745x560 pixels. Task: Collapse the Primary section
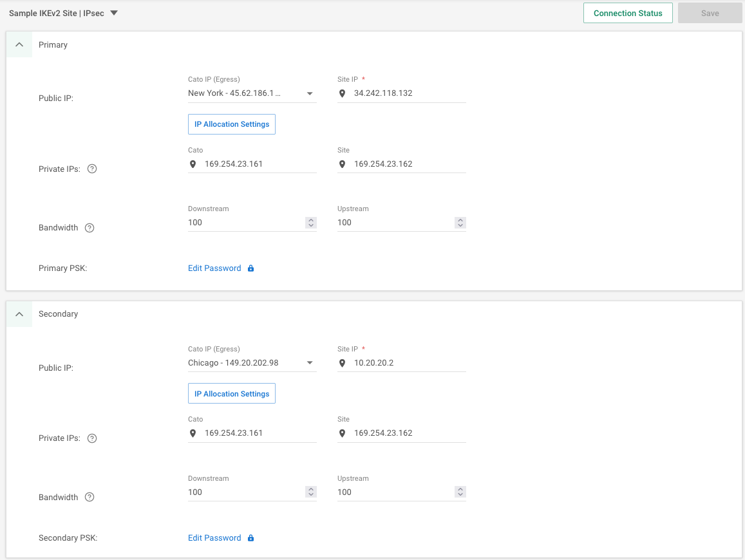click(19, 44)
